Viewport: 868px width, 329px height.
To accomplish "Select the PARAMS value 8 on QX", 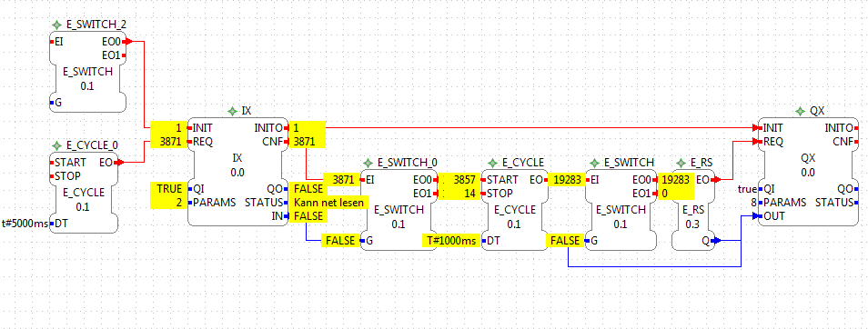I will (754, 203).
